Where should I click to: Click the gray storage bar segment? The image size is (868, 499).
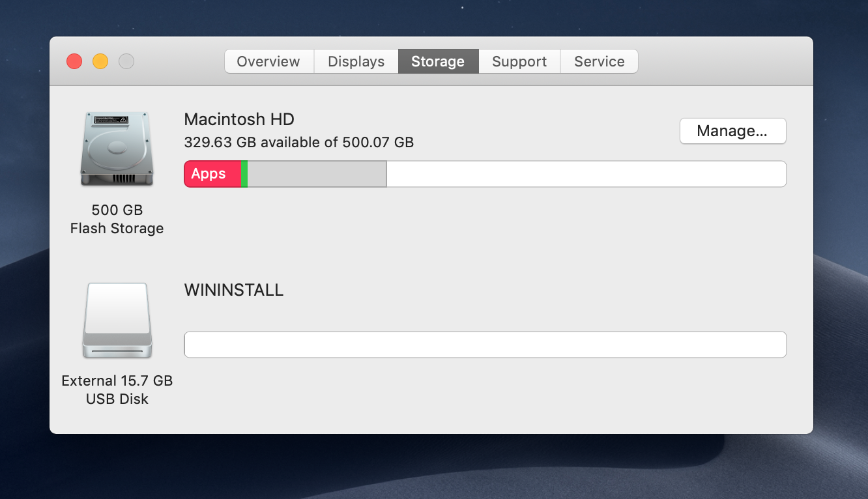point(317,174)
